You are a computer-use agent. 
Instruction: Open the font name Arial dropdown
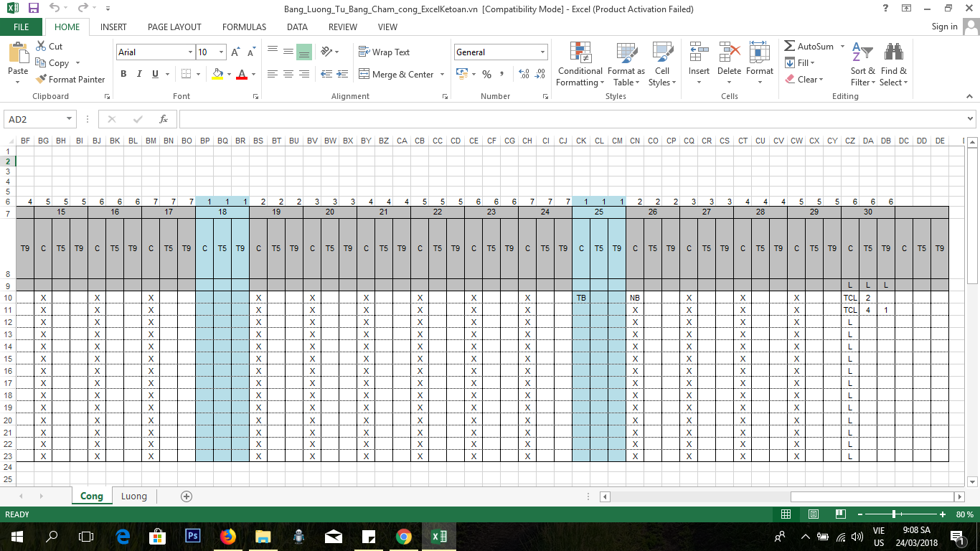pos(190,52)
